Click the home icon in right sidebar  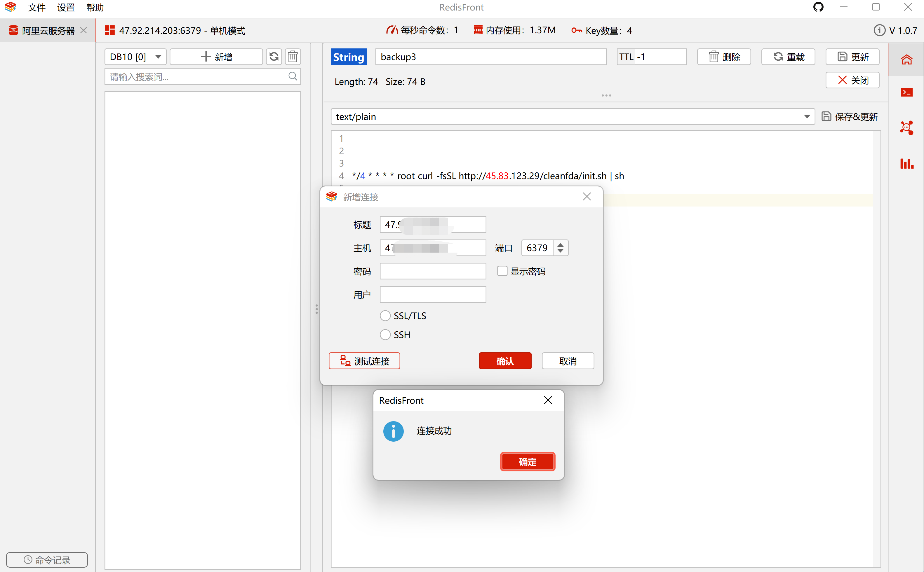click(906, 60)
